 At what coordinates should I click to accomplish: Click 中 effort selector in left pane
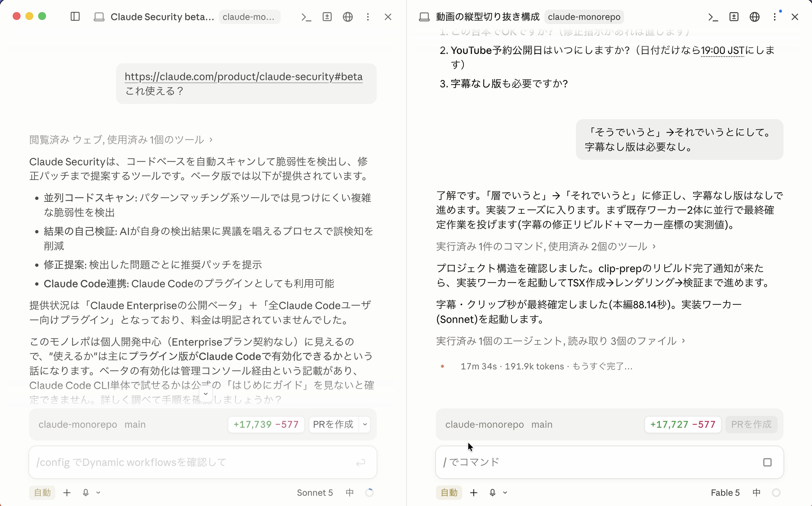tap(350, 493)
